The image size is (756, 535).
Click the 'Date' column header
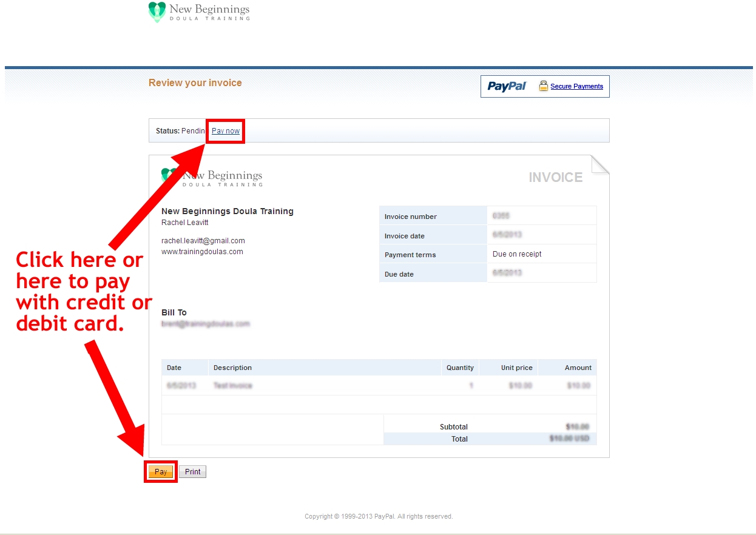pos(185,368)
